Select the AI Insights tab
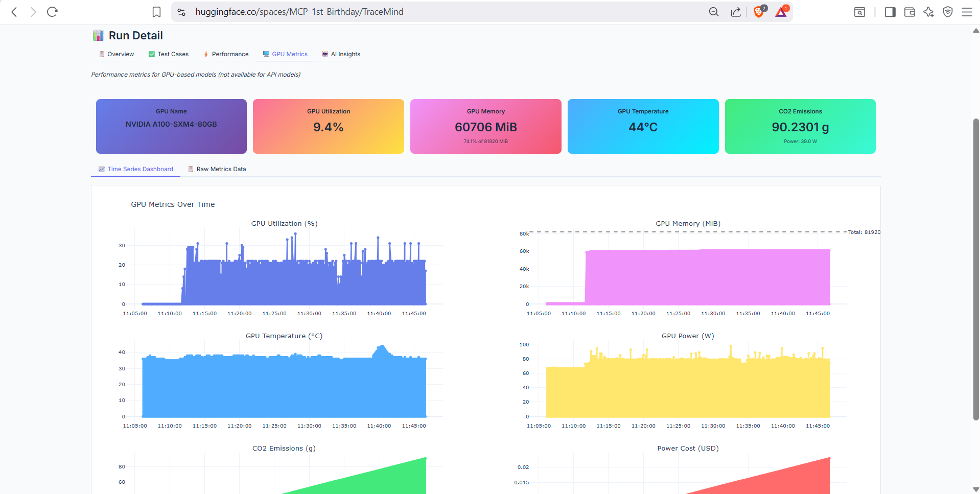The height and width of the screenshot is (494, 980). [341, 54]
